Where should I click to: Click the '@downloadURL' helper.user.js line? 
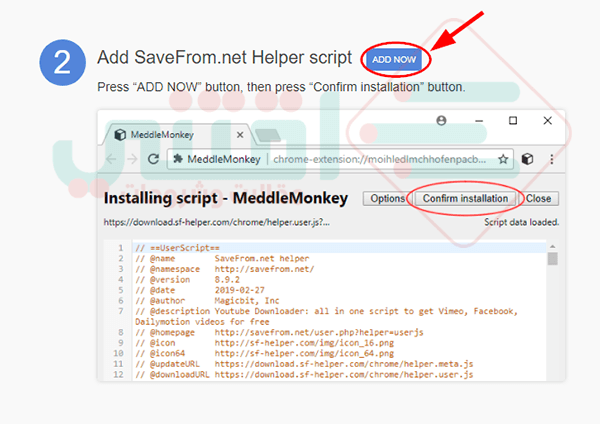click(304, 375)
